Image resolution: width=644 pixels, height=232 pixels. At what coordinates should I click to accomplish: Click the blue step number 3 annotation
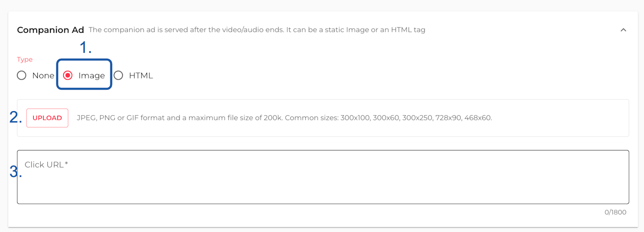[16, 172]
